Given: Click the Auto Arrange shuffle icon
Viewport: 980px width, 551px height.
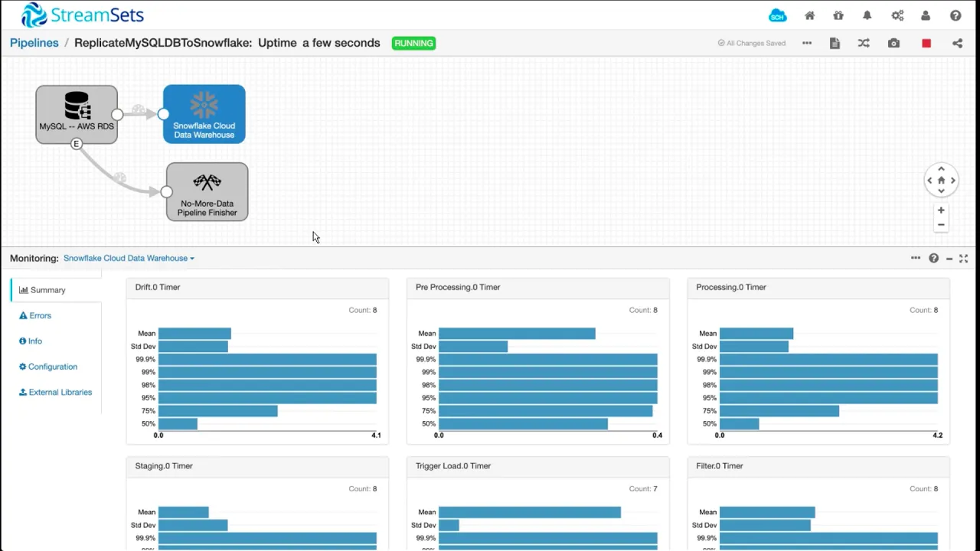Looking at the screenshot, I should pyautogui.click(x=864, y=44).
